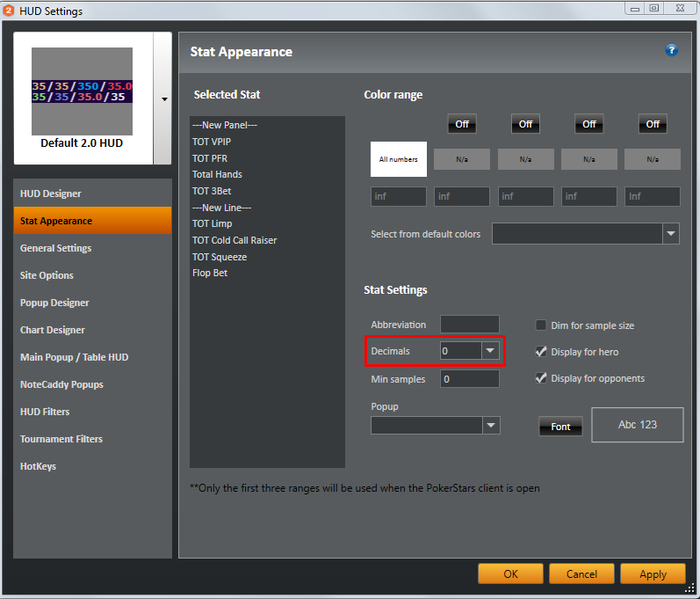Click the blue help question mark icon
Screen dimensions: 700x599
point(671,50)
